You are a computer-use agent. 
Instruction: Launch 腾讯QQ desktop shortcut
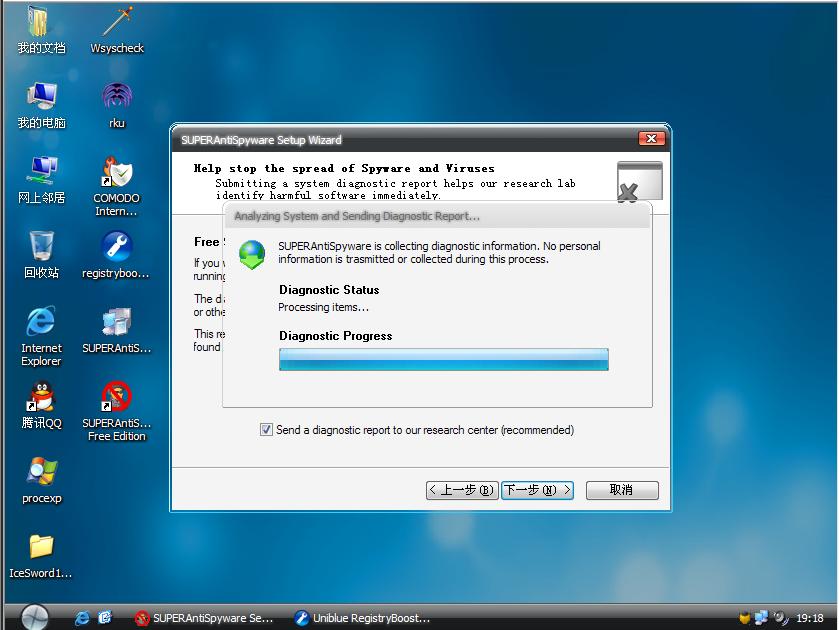pos(41,406)
